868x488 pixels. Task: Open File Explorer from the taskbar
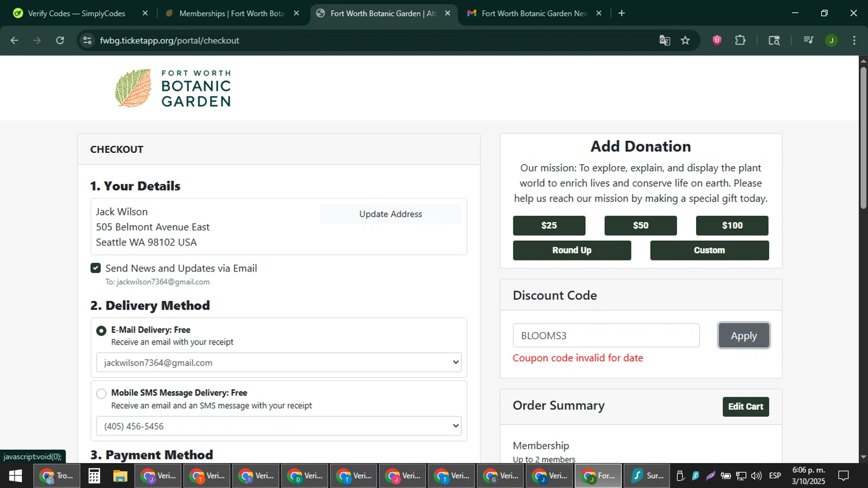120,476
